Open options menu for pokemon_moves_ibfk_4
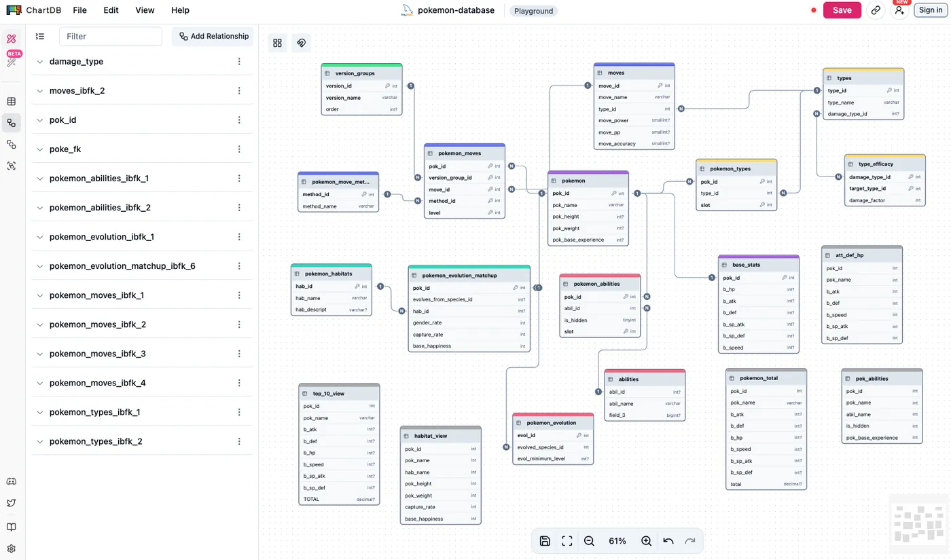This screenshot has height=560, width=951. (x=239, y=383)
